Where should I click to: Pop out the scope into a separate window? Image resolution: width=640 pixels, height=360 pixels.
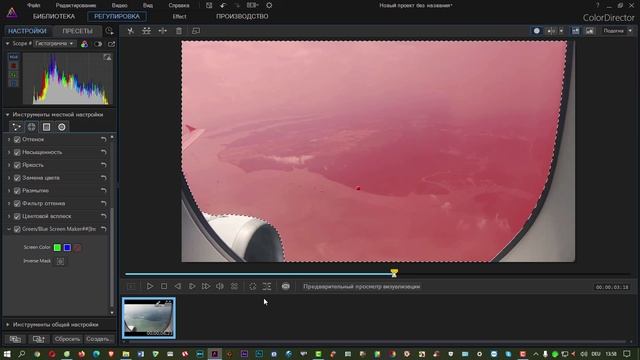coord(111,44)
